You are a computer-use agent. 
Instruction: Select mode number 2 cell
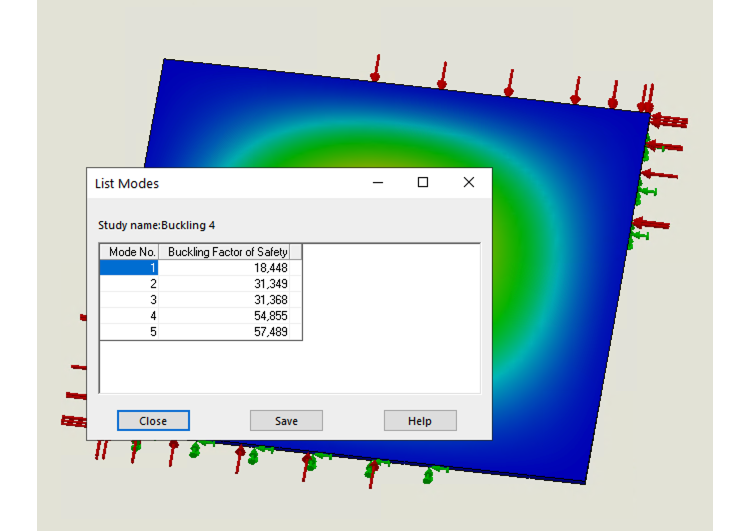(129, 284)
